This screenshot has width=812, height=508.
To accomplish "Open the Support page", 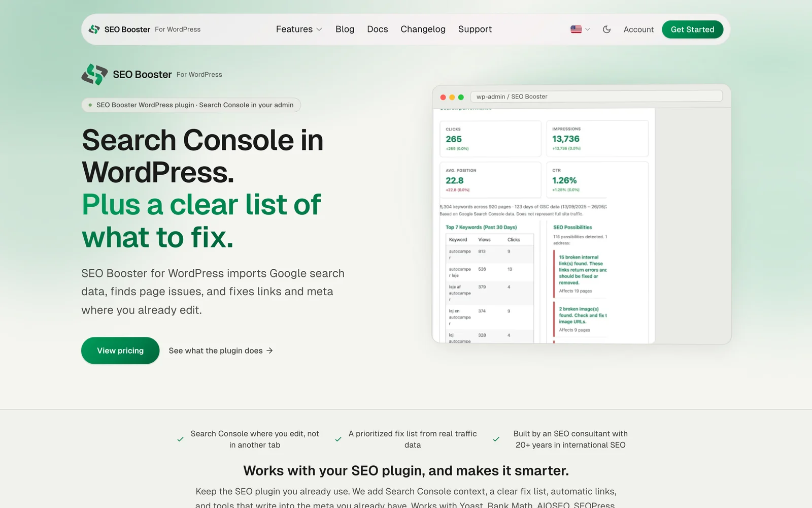I will 475,29.
